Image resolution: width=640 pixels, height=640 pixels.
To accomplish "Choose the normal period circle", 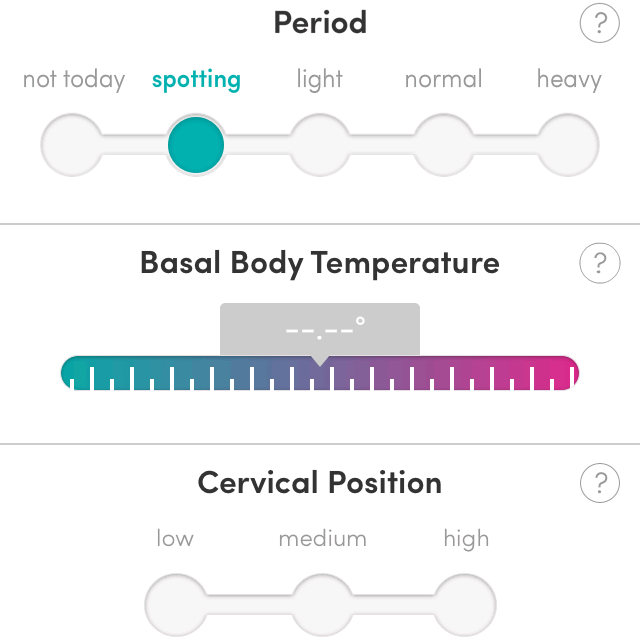I will (443, 145).
